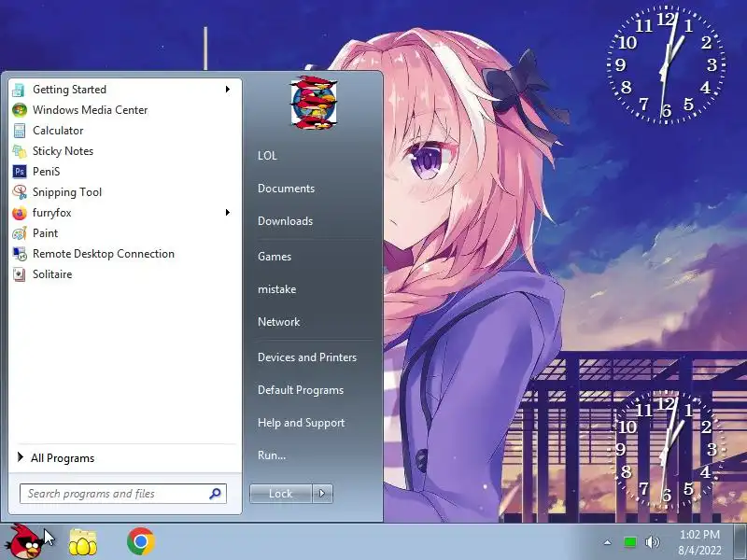This screenshot has width=747, height=560.
Task: Click the Windows Media Center label
Action: click(x=90, y=110)
